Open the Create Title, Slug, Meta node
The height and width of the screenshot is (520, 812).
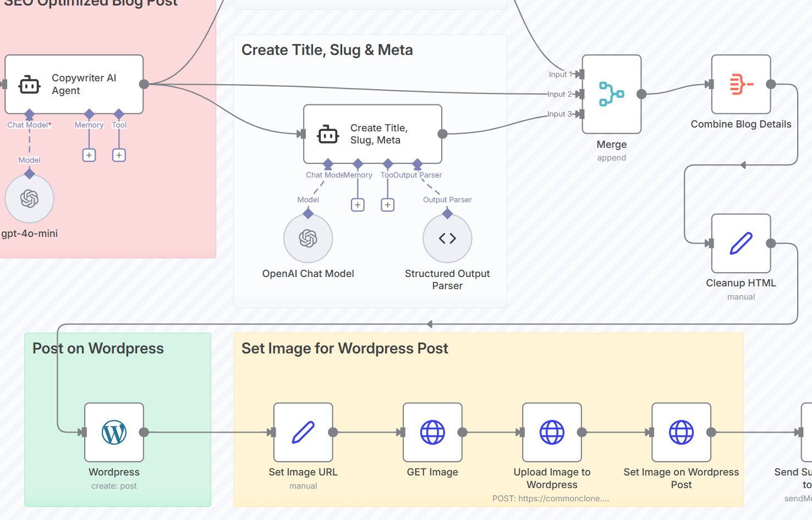tap(372, 134)
